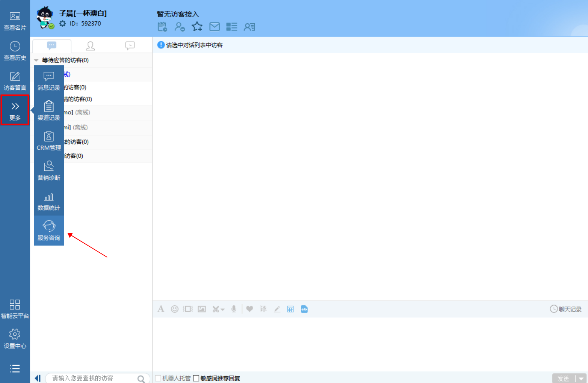Open the screenshot scissors dropdown arrow
588x383 pixels.
click(223, 310)
